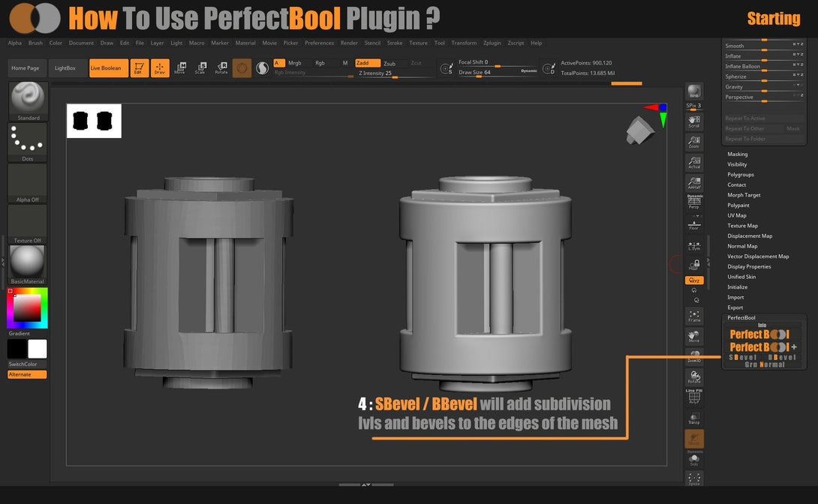Viewport: 818px width, 504px height.
Task: Open the Stroke menu
Action: (395, 43)
